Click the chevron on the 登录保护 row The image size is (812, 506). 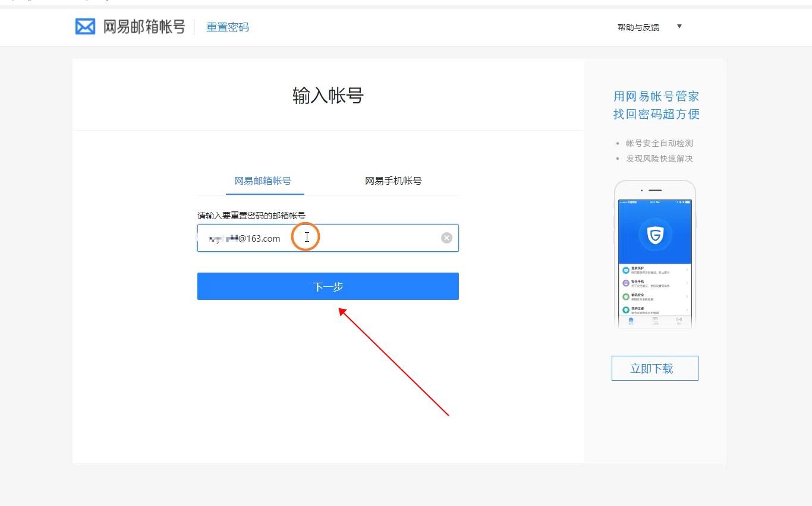[x=687, y=270]
